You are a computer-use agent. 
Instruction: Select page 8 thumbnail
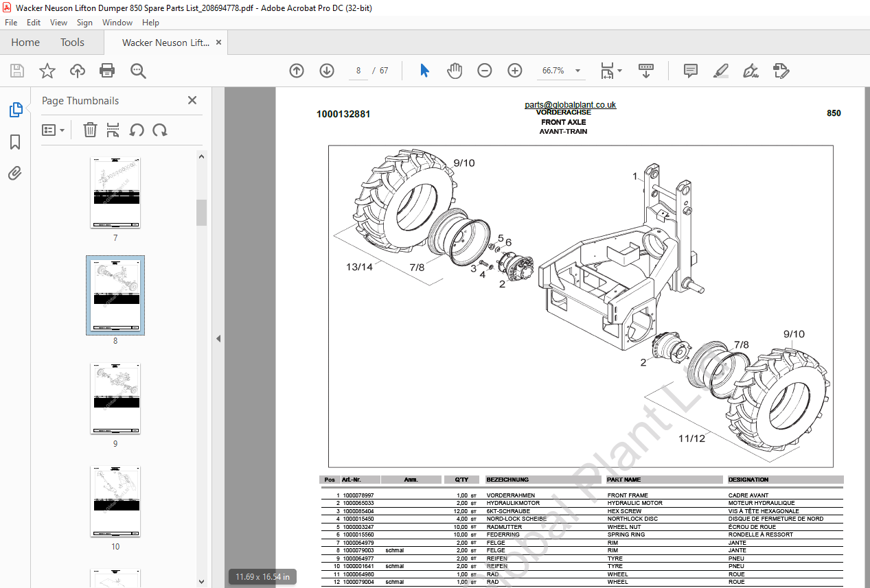115,295
